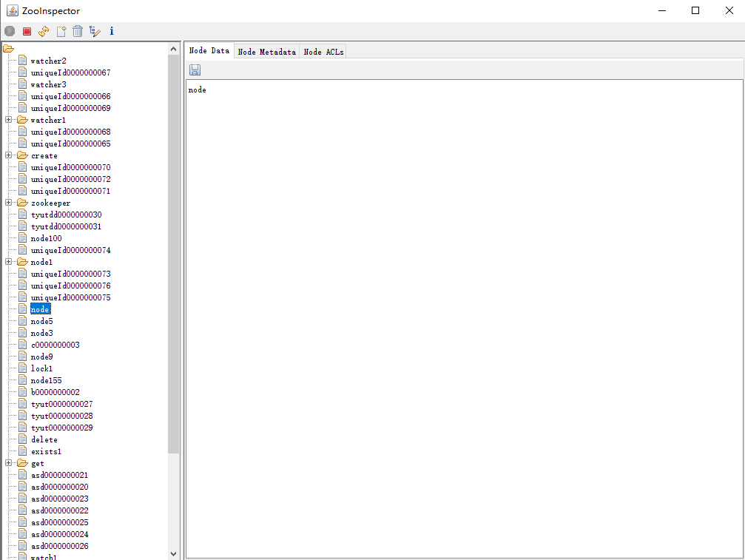The image size is (745, 560).
Task: Select the b0000000002 node
Action: [55, 392]
